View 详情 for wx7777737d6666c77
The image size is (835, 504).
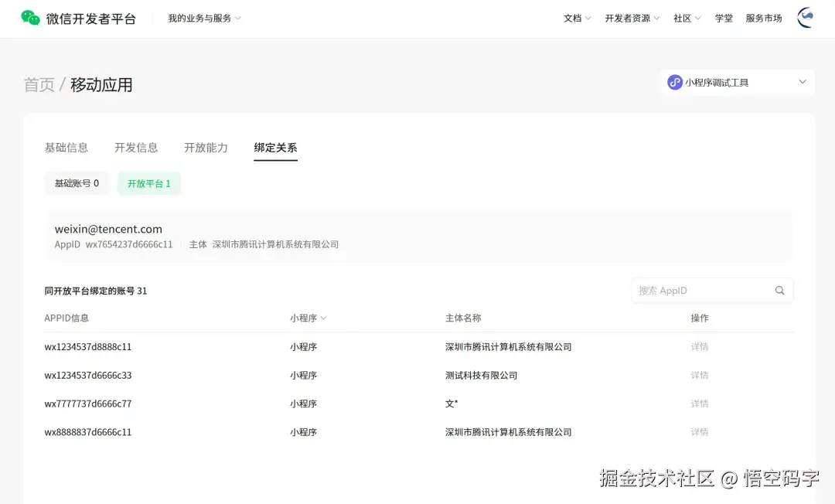[x=700, y=404]
